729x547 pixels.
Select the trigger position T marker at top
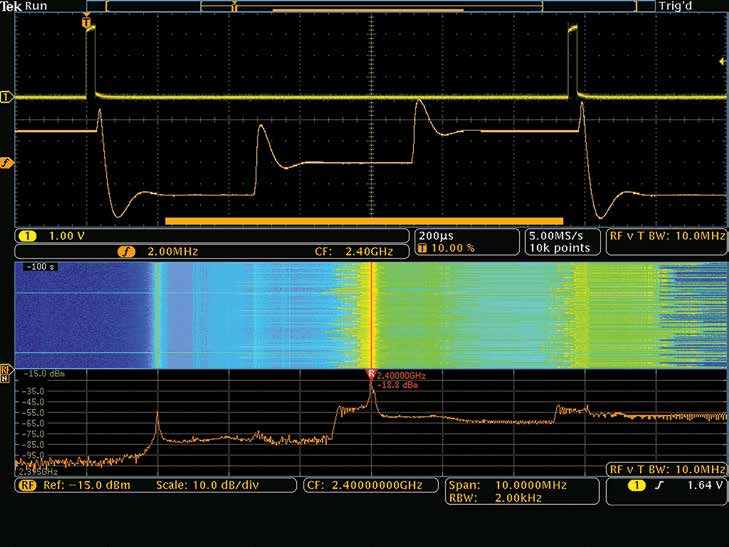[87, 21]
